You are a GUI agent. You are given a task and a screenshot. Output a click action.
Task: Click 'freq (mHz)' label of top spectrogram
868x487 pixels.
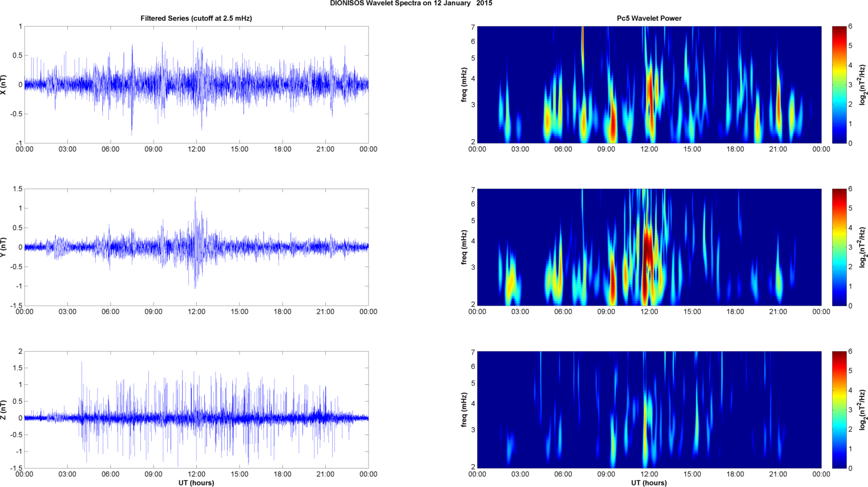coord(465,84)
